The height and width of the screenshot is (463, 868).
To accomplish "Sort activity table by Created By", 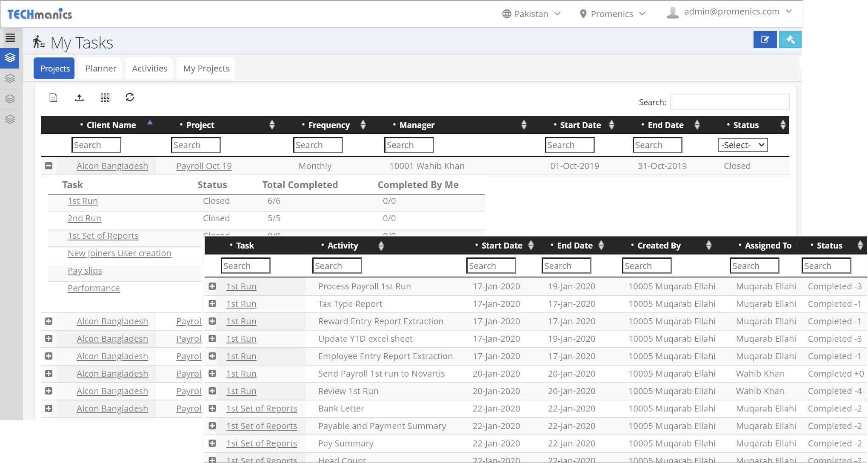I will 708,245.
